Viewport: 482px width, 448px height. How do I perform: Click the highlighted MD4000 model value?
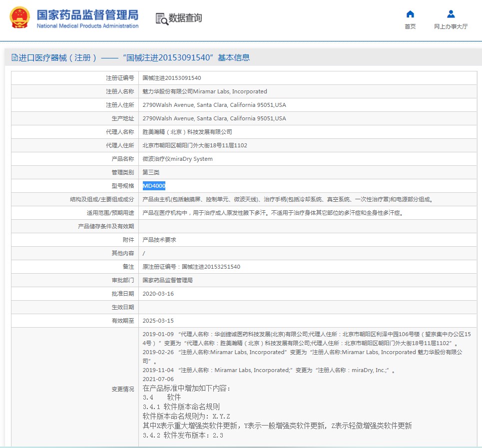(154, 186)
